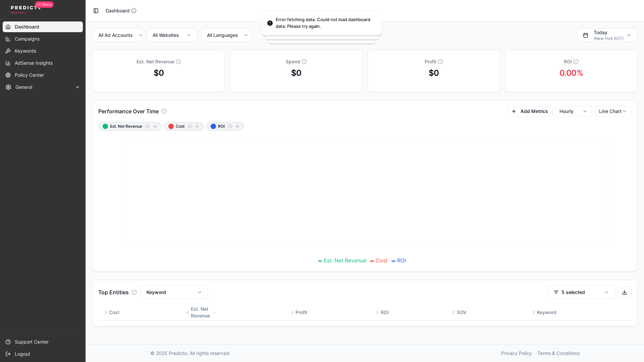Open AdSense Insights in sidebar menu
The image size is (644, 362).
click(x=43, y=63)
